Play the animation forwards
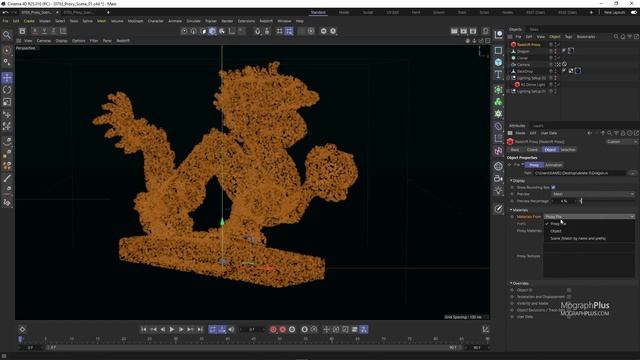This screenshot has width=640, height=360. 172,329
